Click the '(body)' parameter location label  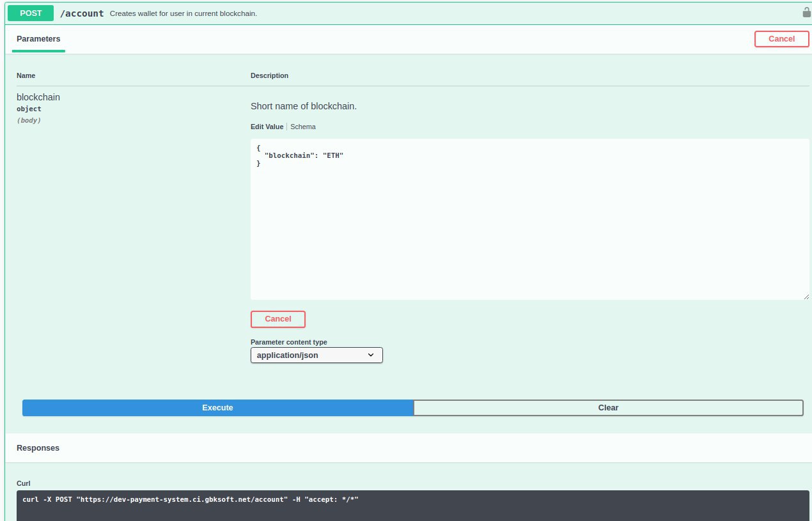29,120
